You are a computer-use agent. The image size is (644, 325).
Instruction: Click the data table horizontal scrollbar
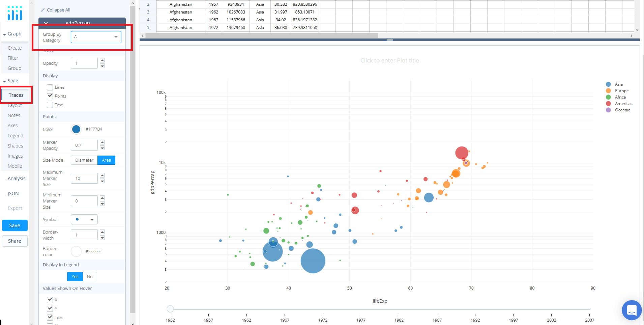tap(262, 35)
